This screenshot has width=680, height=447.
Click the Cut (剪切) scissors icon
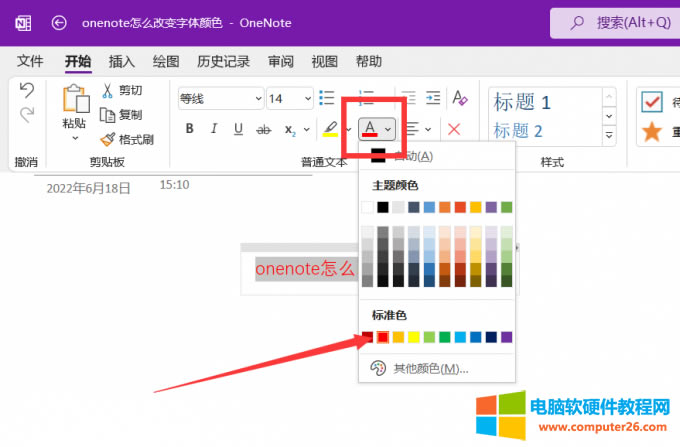[x=108, y=91]
